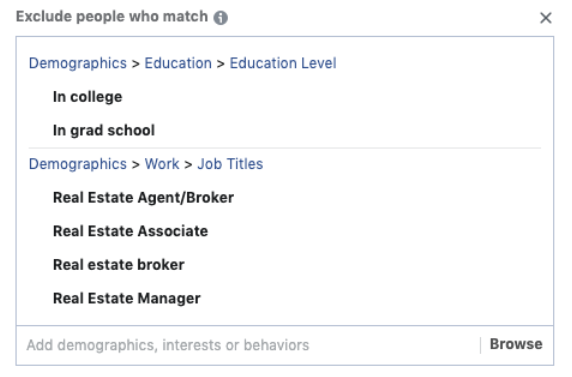Viewport: 572px width, 377px height.
Task: Select the Real Estate Agent/Broker entry
Action: [x=143, y=198]
